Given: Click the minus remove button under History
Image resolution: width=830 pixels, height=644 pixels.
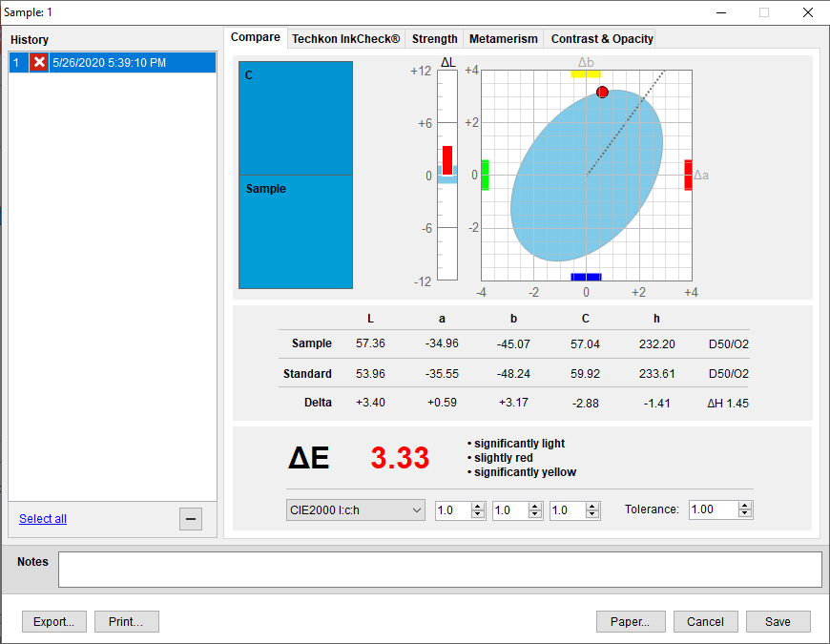Looking at the screenshot, I should point(191,519).
